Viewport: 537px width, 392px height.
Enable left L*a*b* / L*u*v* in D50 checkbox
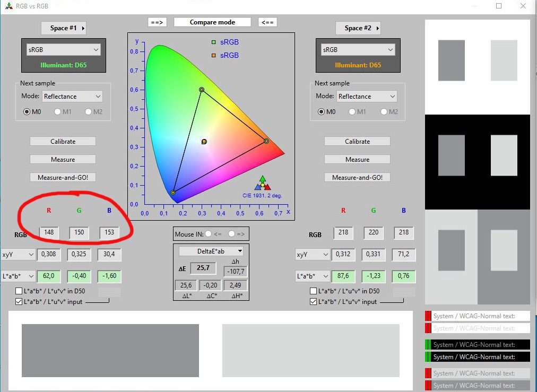pyautogui.click(x=19, y=291)
